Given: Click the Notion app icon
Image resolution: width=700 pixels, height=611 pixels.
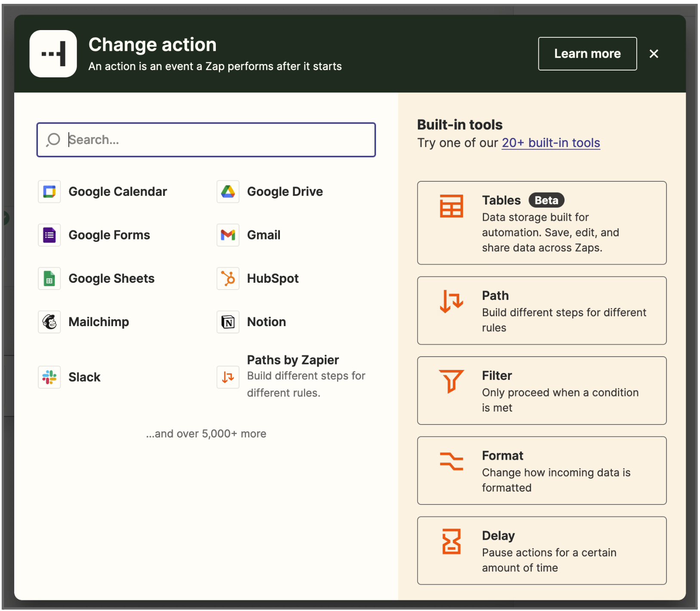Looking at the screenshot, I should pyautogui.click(x=228, y=322).
